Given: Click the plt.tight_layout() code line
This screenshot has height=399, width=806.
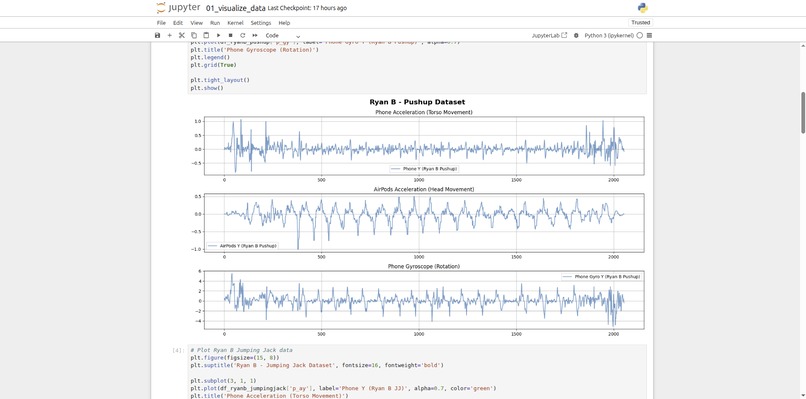Looking at the screenshot, I should pos(220,80).
